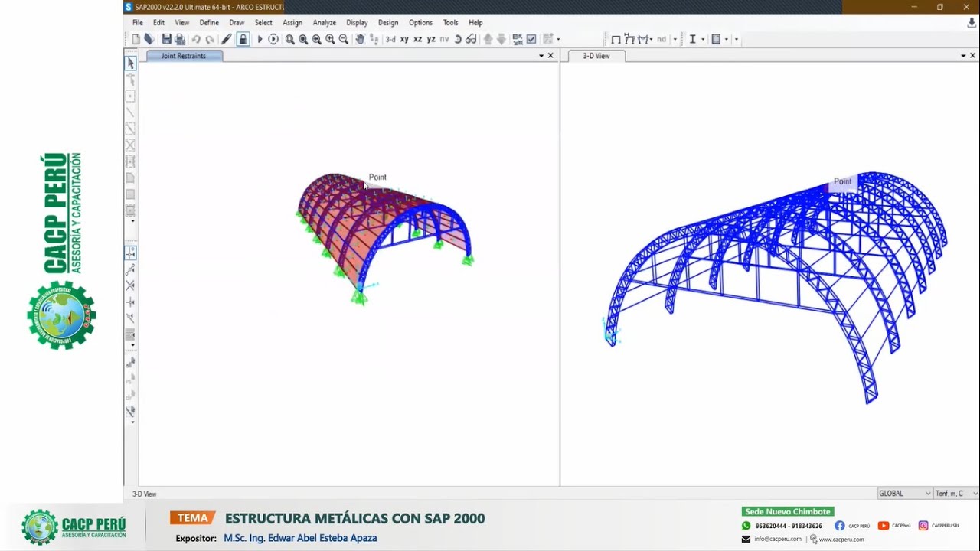Open the Tonf, m, C units dropdown

tap(956, 494)
